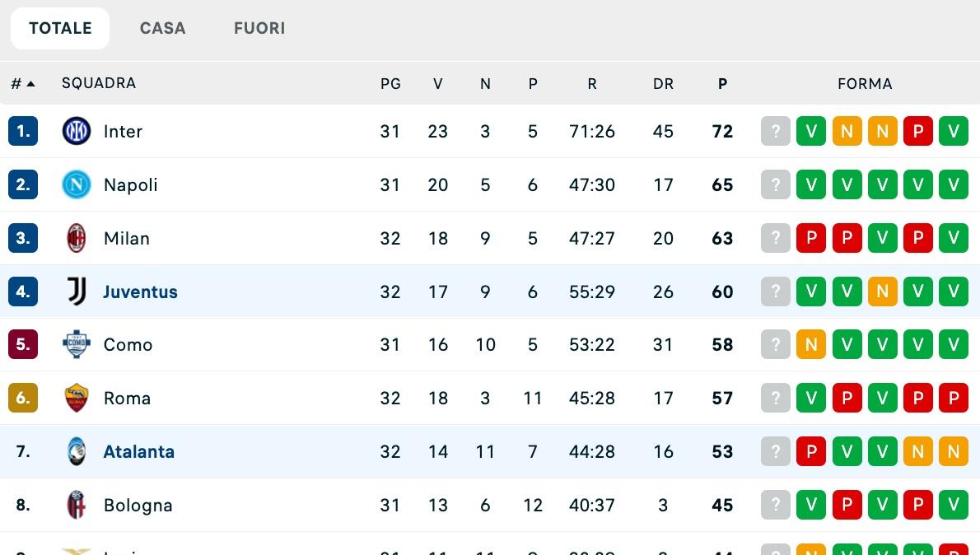This screenshot has width=980, height=555.
Task: Click Inter's upcoming match question-mark badge
Action: [775, 131]
